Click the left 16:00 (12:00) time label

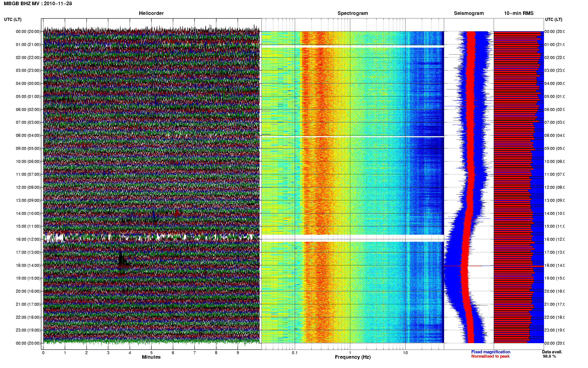coord(28,239)
